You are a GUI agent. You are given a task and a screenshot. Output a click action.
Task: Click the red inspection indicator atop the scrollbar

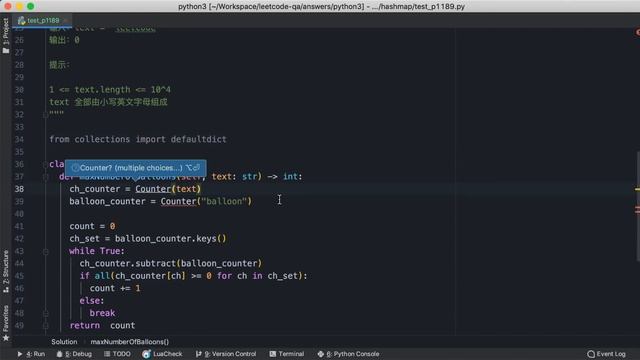[638, 32]
